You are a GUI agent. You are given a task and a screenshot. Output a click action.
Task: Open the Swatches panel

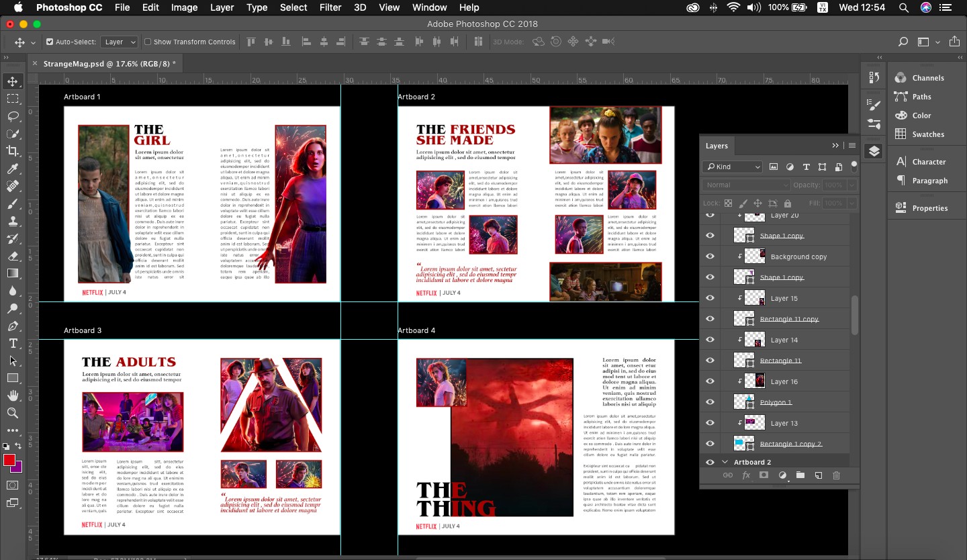(x=927, y=134)
